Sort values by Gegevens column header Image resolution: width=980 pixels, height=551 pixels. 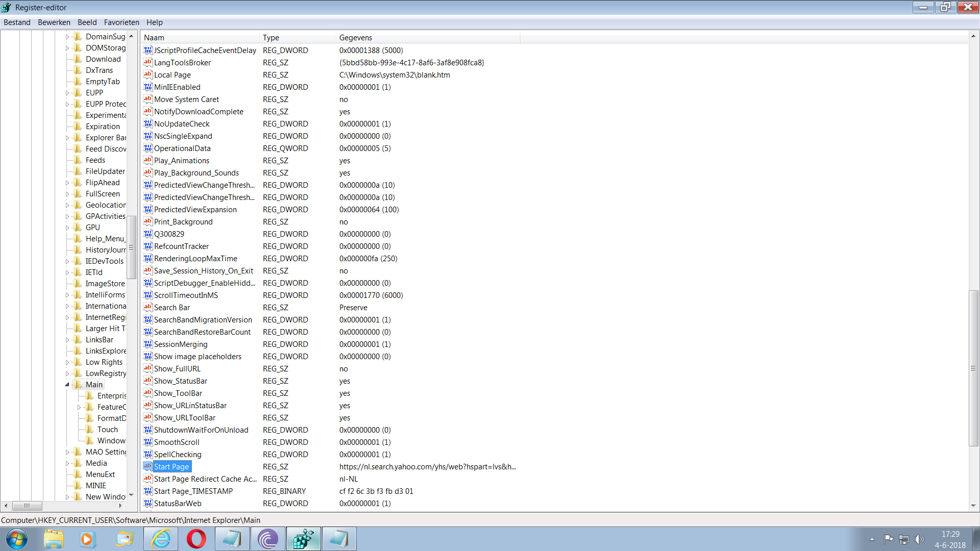pos(428,38)
